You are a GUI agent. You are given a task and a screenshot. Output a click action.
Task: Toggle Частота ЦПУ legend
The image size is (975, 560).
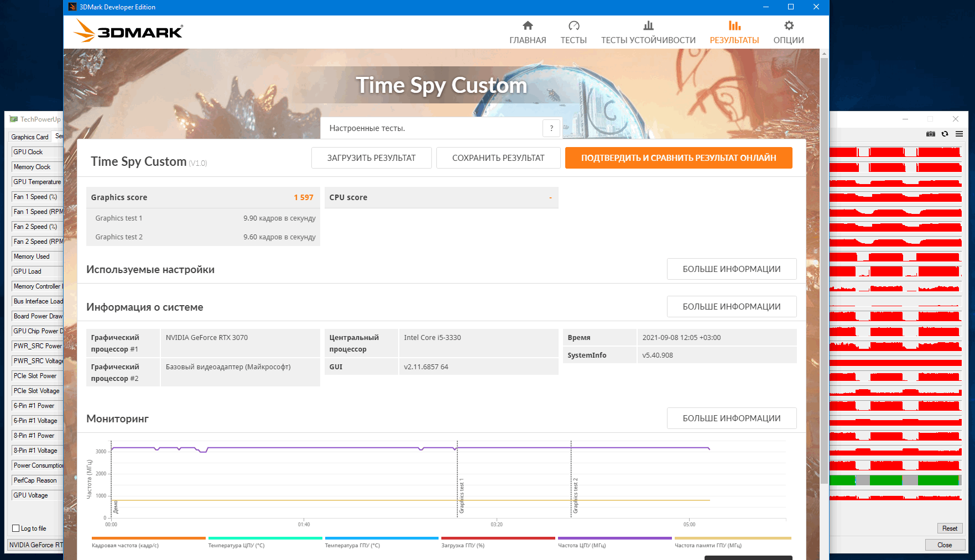[x=614, y=542]
